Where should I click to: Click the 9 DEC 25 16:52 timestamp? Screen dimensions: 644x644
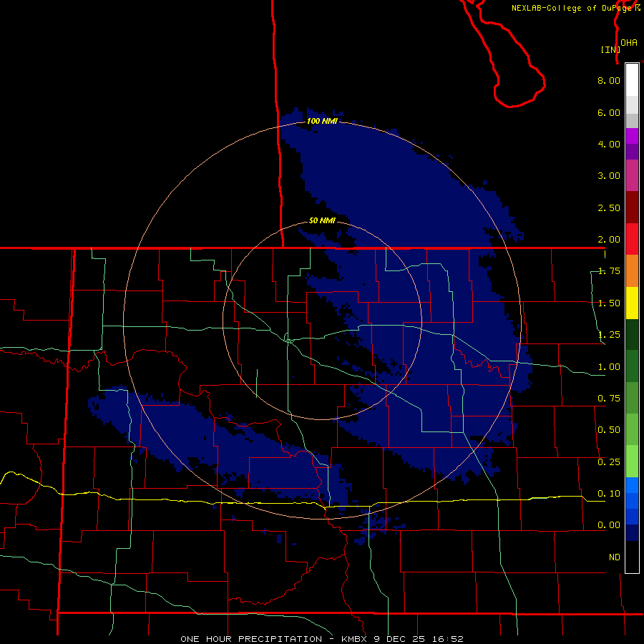(419, 639)
